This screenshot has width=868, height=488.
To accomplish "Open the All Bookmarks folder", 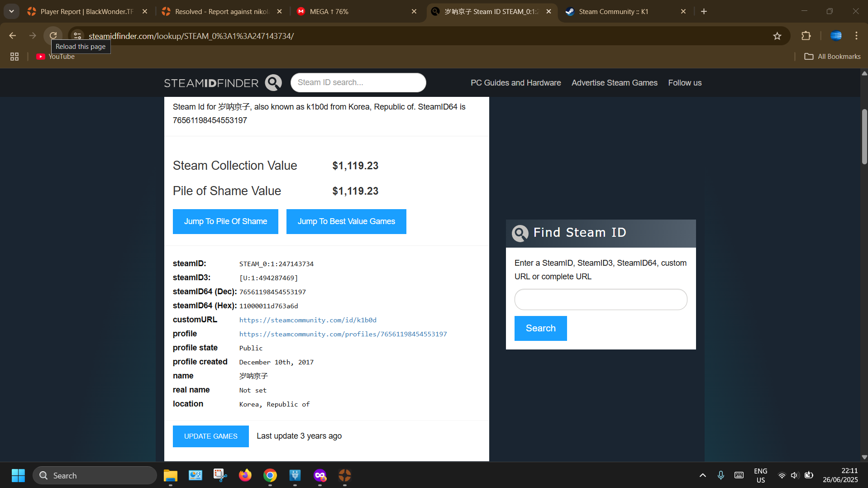I will coord(832,57).
